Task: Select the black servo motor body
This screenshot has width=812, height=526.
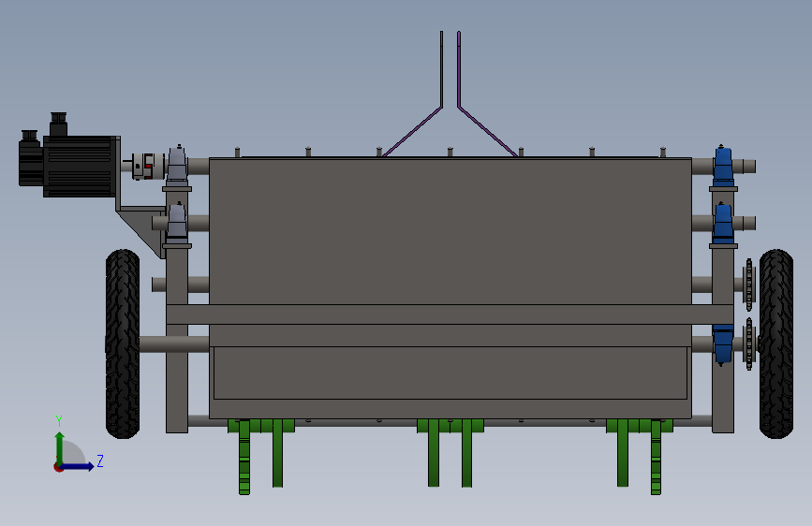Action: (81, 167)
